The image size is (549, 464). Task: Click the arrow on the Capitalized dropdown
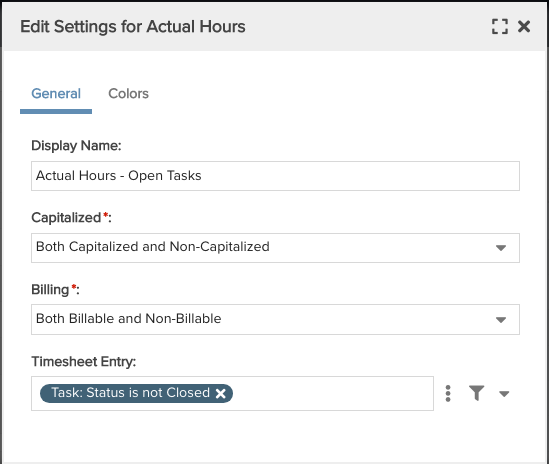501,248
